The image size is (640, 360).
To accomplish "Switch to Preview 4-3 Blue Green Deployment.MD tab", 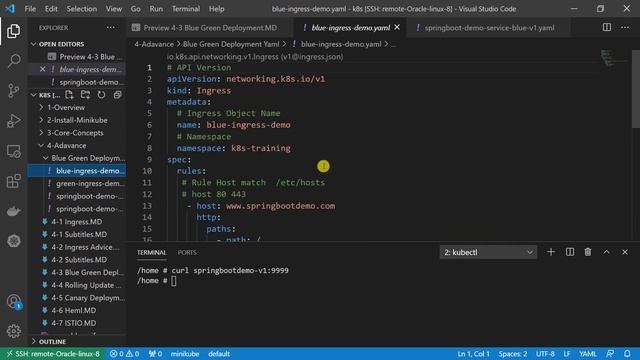I will (210, 28).
